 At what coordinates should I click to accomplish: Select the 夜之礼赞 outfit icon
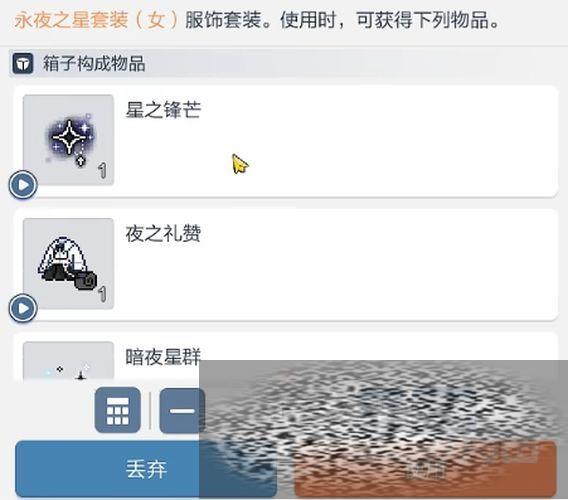click(68, 264)
